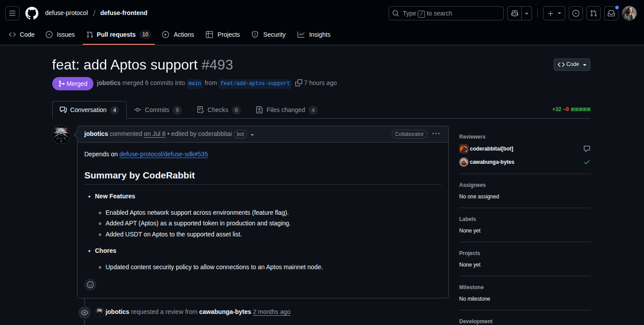The image size is (644, 325).
Task: View coderabbitai review comment icon
Action: 587,149
